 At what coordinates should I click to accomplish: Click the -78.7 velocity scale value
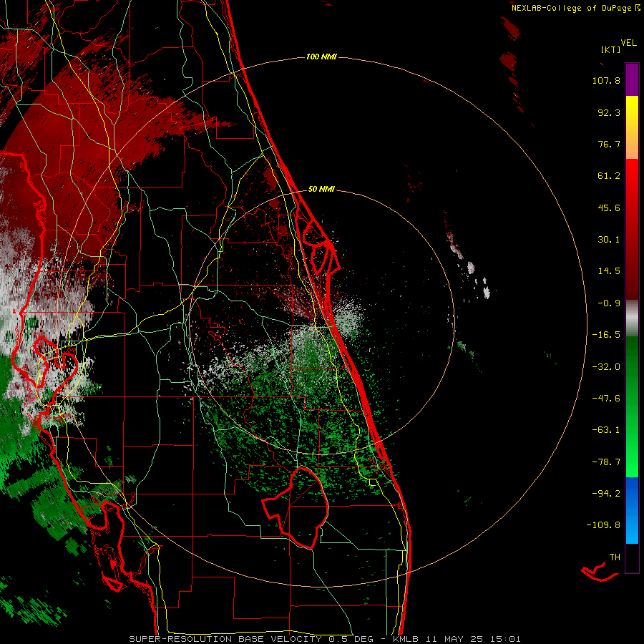(606, 462)
